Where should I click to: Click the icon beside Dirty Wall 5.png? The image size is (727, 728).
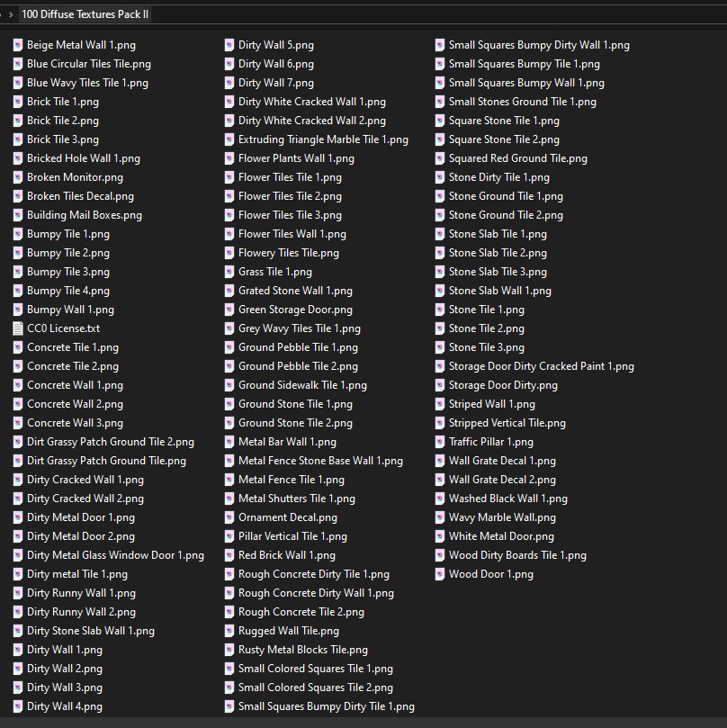229,45
